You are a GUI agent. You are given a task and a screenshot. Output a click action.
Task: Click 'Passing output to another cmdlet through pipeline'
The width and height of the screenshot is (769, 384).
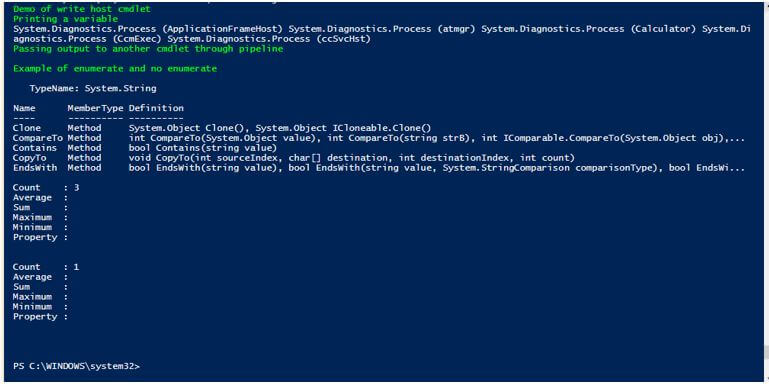point(148,49)
